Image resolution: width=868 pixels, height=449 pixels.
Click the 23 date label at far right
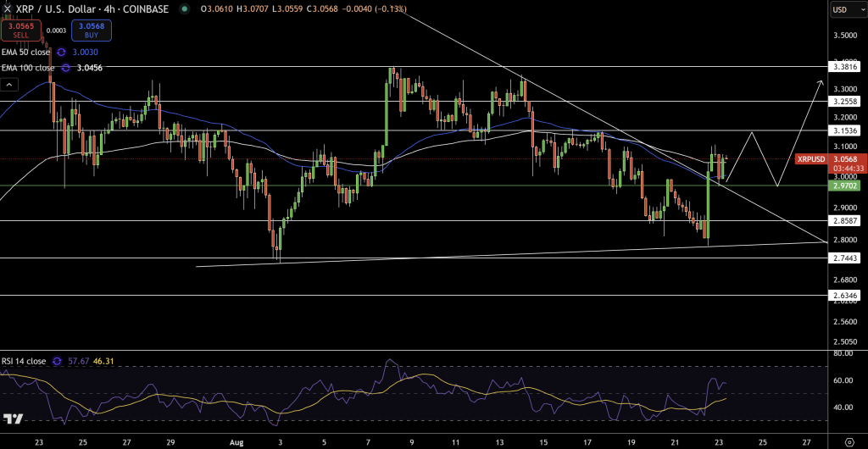coord(718,442)
